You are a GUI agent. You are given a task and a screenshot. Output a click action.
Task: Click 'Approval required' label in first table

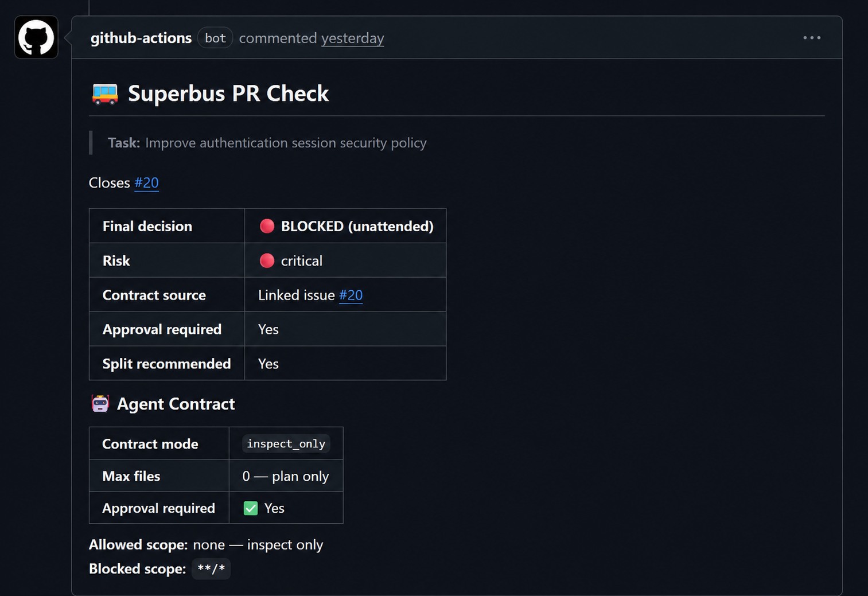(162, 329)
